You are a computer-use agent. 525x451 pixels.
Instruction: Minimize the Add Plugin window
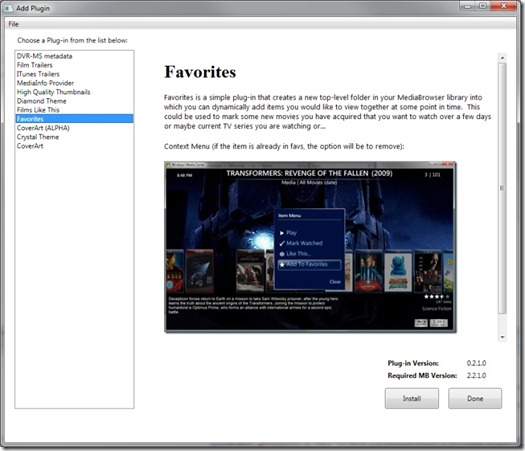click(x=468, y=6)
